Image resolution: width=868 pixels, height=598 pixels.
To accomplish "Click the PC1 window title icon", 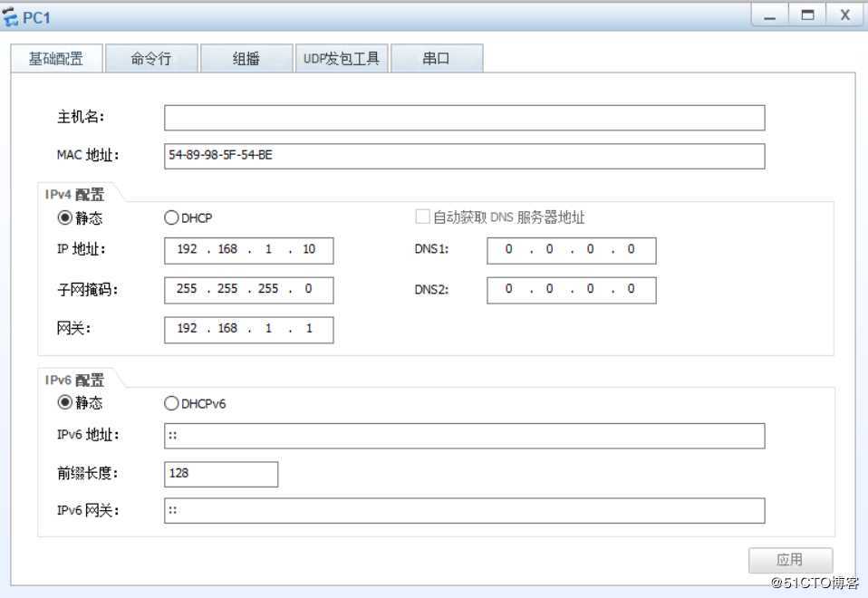I will point(10,16).
